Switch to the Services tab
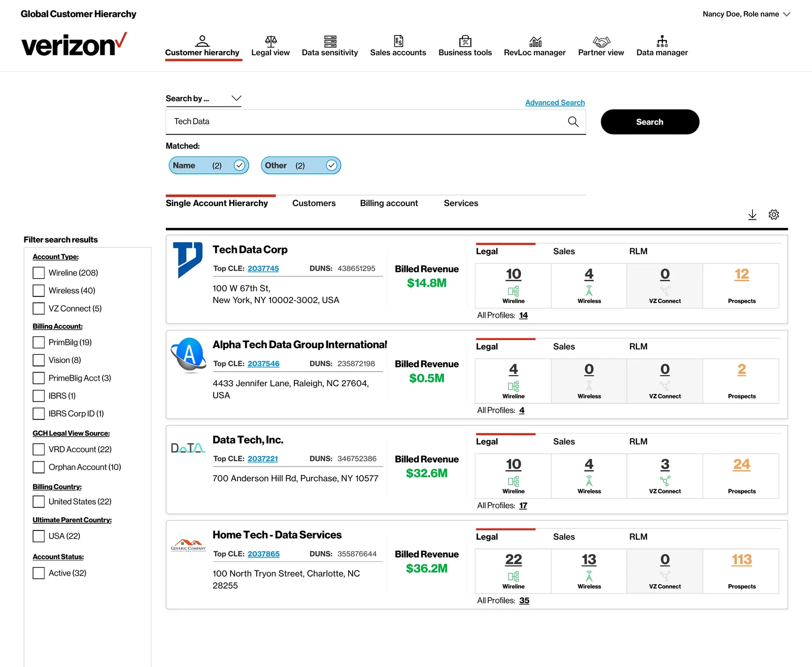This screenshot has width=812, height=667. [x=461, y=204]
